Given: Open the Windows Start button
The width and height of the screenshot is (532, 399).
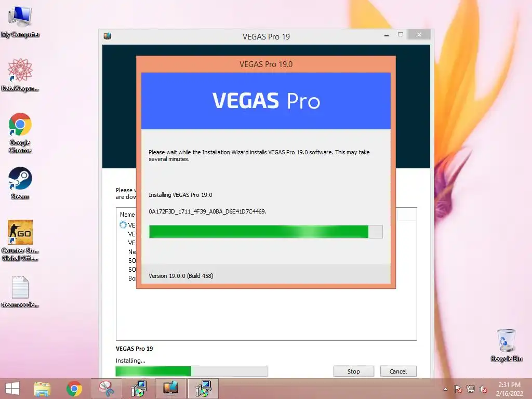Looking at the screenshot, I should tap(12, 389).
